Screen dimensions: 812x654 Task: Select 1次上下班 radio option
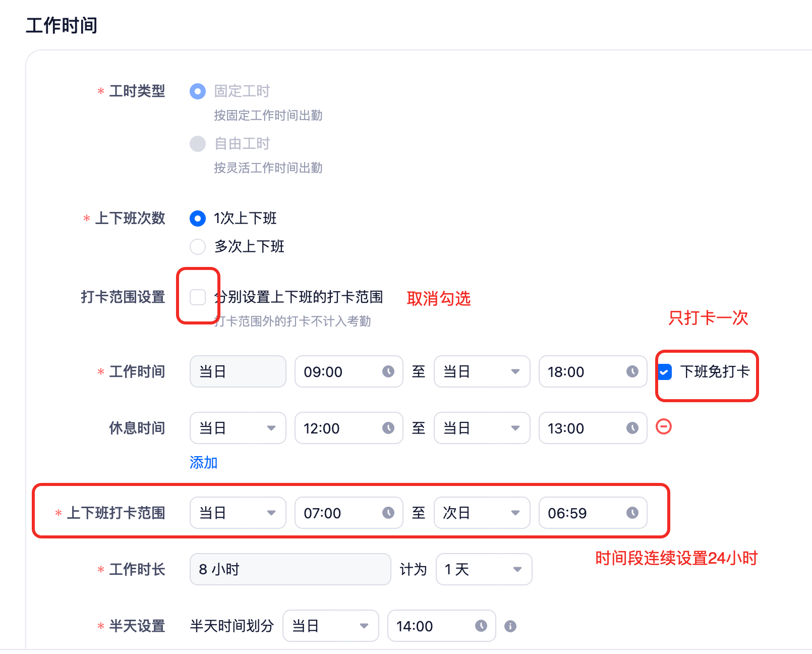pos(198,219)
